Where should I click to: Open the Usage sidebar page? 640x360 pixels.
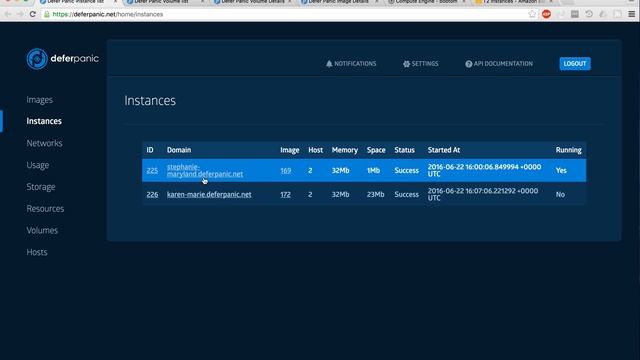[38, 165]
